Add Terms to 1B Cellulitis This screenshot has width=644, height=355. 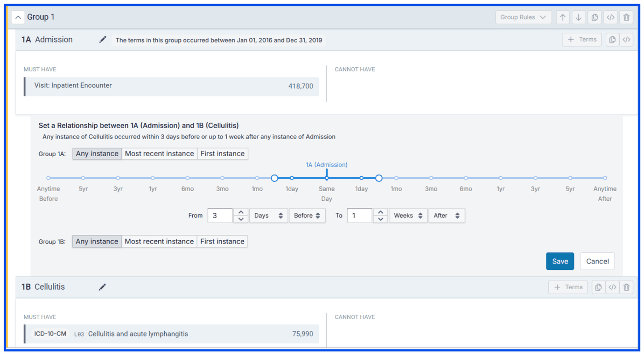[568, 287]
